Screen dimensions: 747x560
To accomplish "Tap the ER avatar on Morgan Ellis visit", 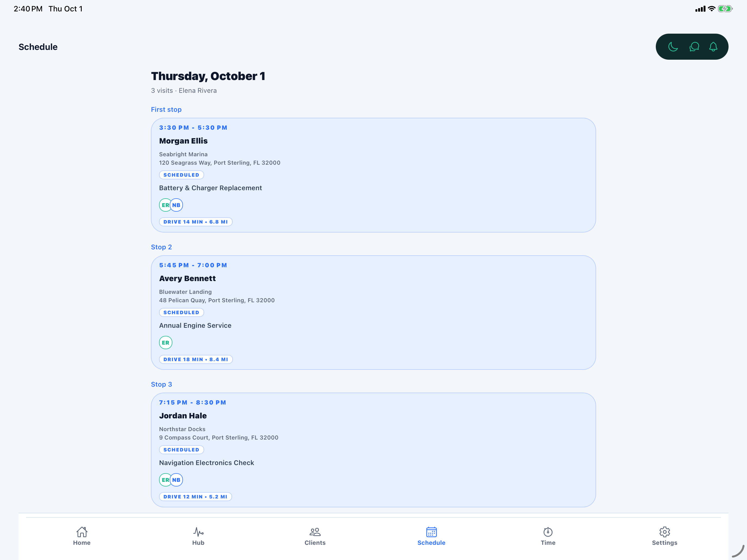I will [164, 205].
